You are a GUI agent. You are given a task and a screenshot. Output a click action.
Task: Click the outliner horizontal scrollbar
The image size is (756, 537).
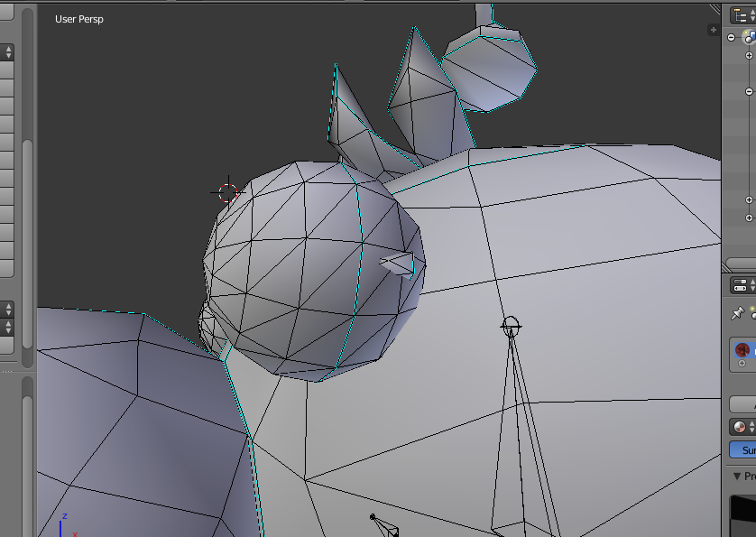click(x=741, y=264)
